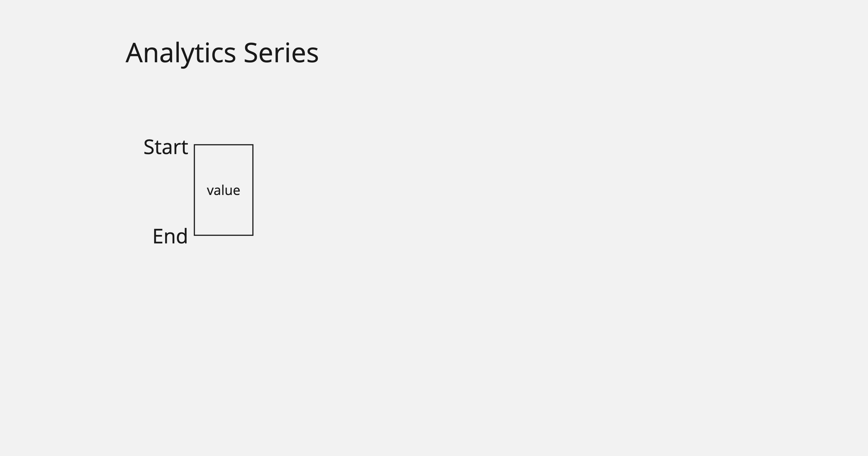This screenshot has height=456, width=868.
Task: Click the "Start" label
Action: (166, 147)
